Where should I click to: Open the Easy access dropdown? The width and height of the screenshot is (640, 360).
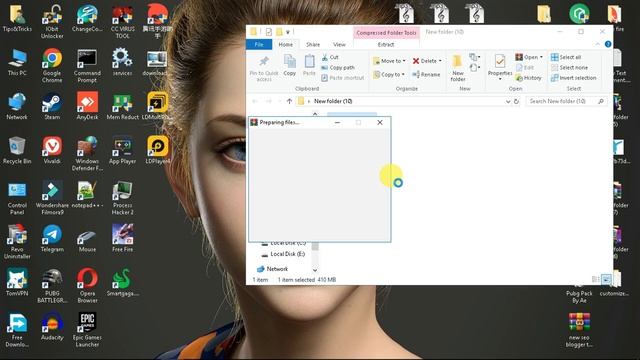(474, 68)
